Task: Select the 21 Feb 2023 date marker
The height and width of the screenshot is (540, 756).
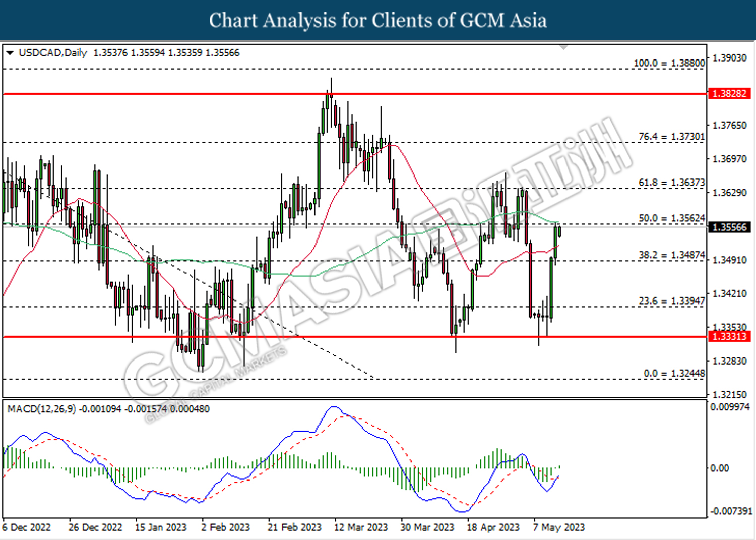Action: pyautogui.click(x=294, y=527)
